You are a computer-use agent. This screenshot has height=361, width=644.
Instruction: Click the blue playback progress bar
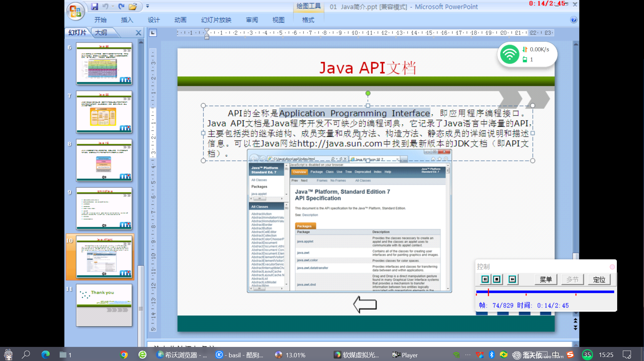pos(545,292)
